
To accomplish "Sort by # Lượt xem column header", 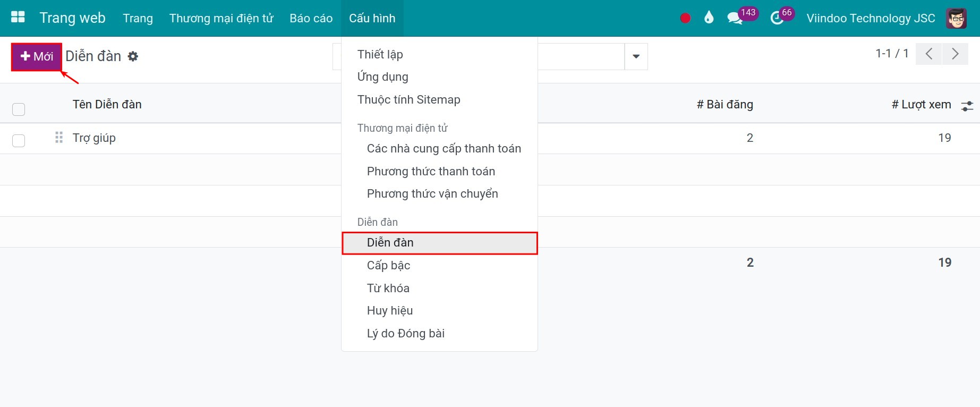I will tap(921, 104).
